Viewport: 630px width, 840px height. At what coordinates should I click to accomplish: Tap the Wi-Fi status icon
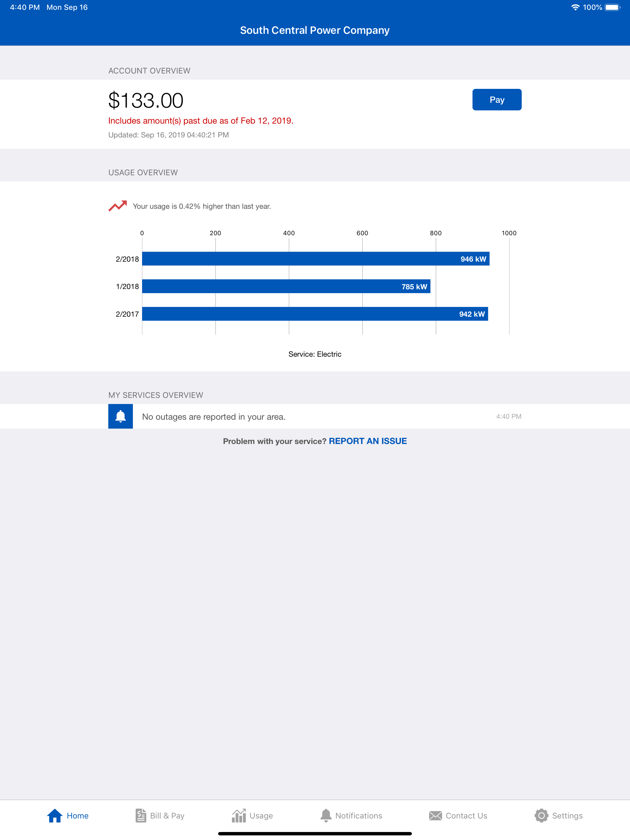tap(575, 7)
